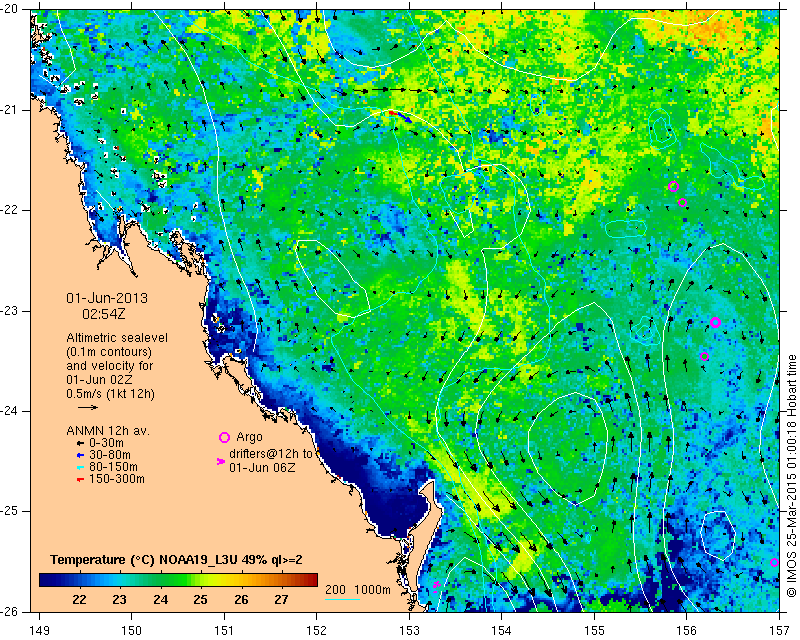Image resolution: width=800 pixels, height=640 pixels.
Task: Click the latitude axis label -21
Action: pyautogui.click(x=10, y=110)
